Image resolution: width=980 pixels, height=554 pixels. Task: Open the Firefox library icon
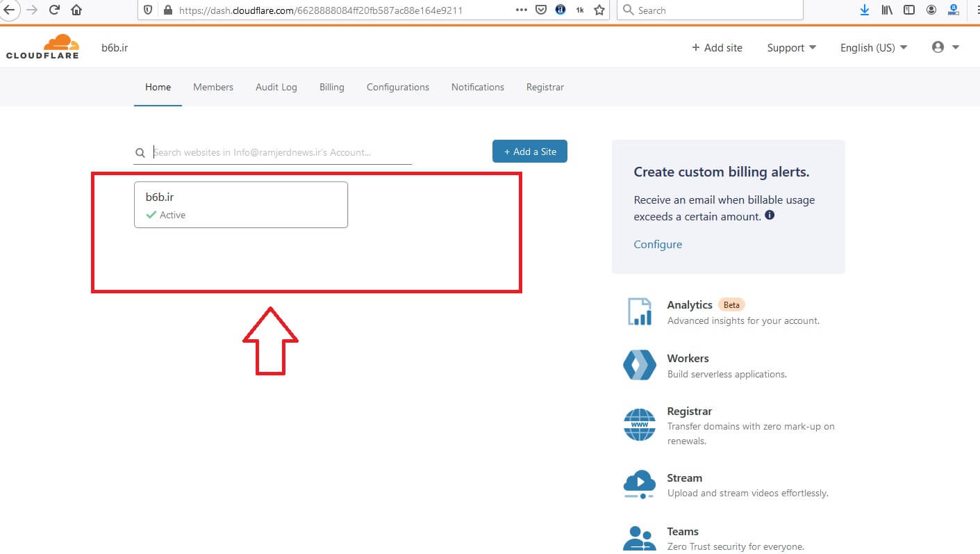(887, 10)
